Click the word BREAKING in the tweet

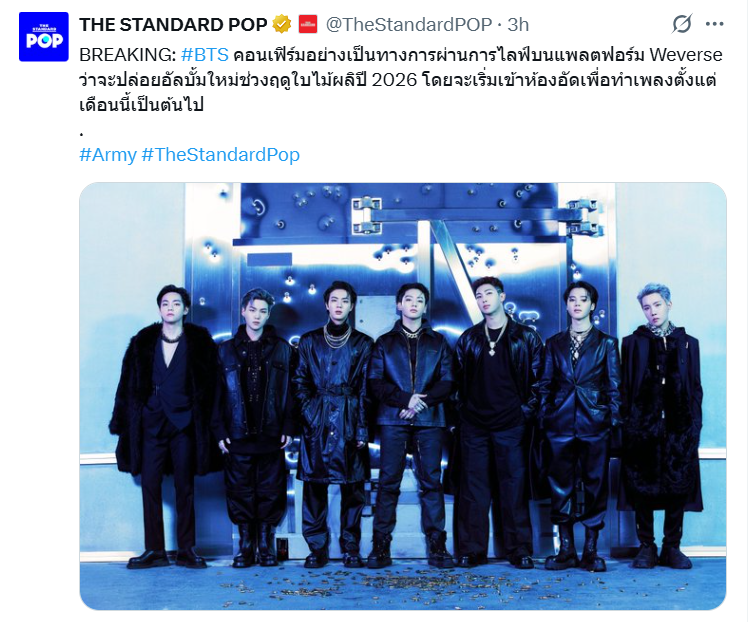tap(125, 55)
